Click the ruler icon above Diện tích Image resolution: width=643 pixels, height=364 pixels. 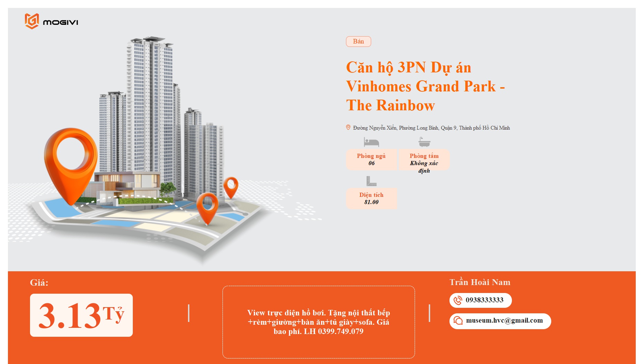371,181
